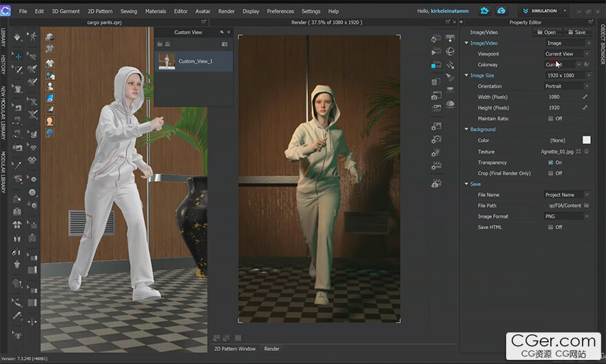Screen dimensions: 606x364
Task: Select the Simulate down-arrow tool
Action: (x=17, y=37)
